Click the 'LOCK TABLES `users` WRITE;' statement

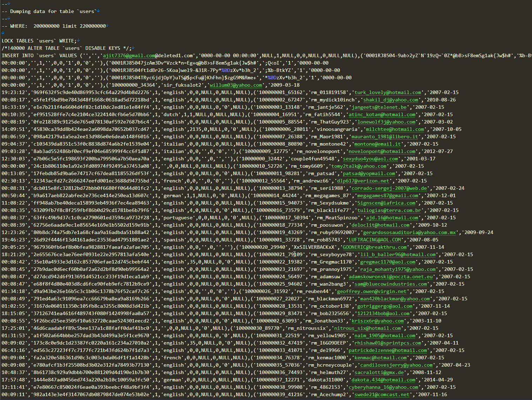(x=39, y=41)
